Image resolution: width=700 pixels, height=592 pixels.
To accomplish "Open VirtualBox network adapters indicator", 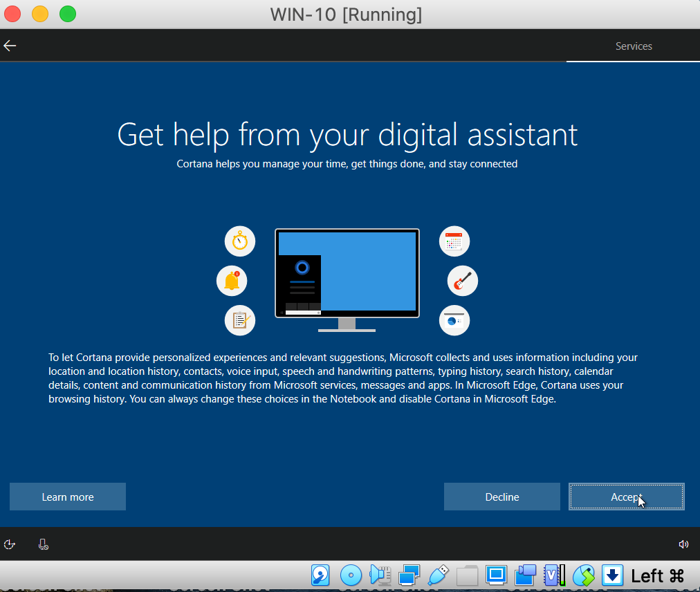I will 409,575.
